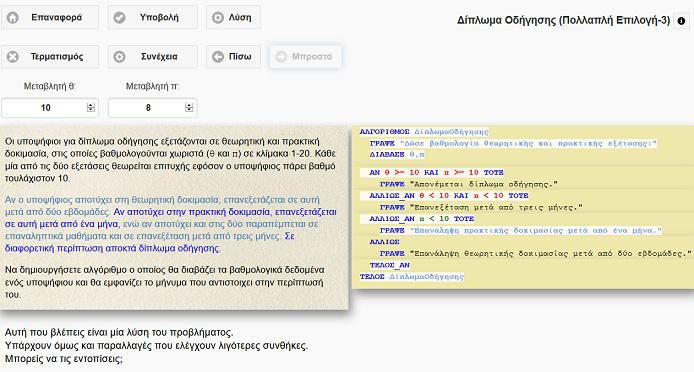Click the circle icon on Συνέχεια
Screen dimensions: 694x372
(120, 57)
